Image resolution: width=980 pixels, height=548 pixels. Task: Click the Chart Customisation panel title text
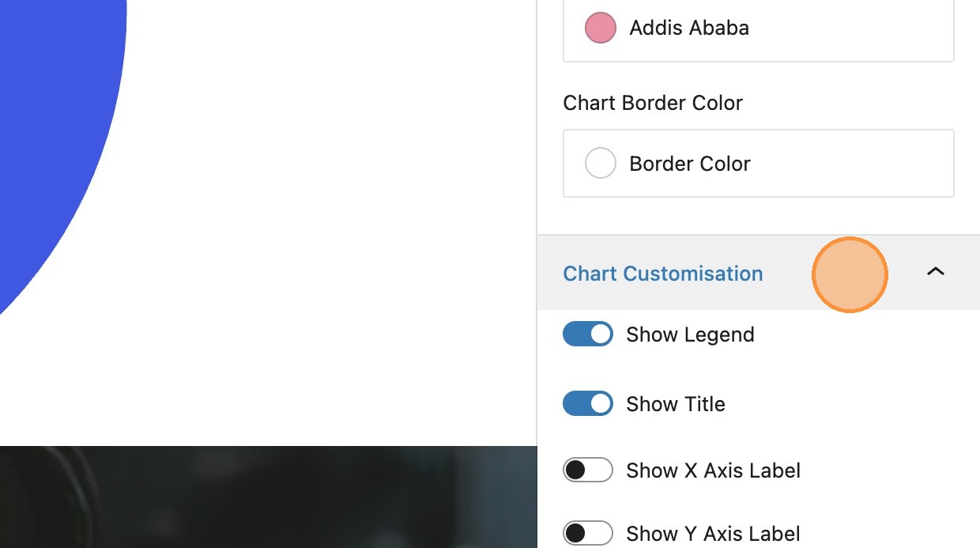(662, 274)
